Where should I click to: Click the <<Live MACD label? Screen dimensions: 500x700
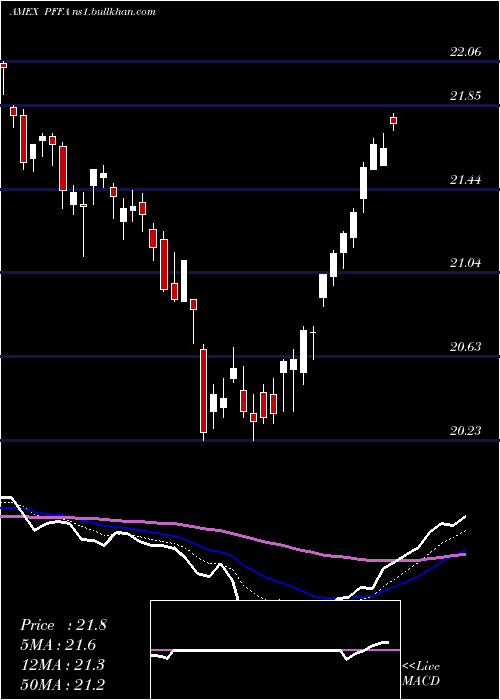(421, 674)
